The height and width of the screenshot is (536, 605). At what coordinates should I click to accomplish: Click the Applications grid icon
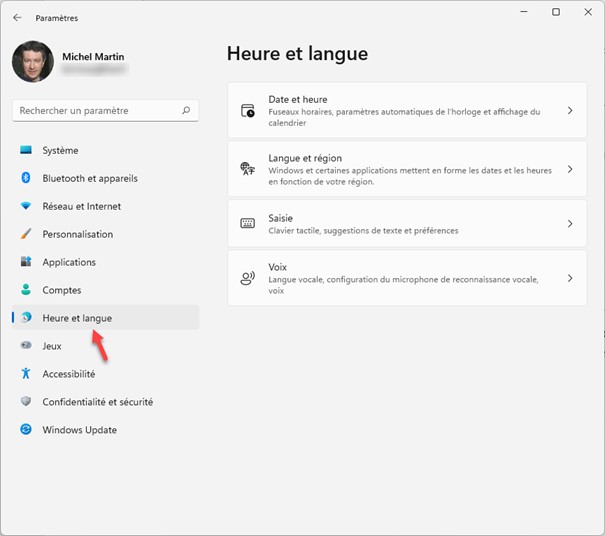point(27,263)
